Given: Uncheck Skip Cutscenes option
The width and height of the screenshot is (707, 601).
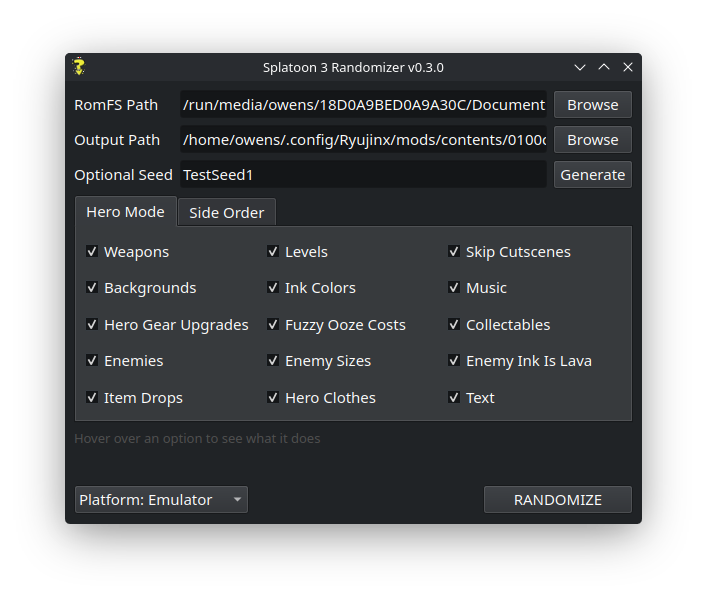Looking at the screenshot, I should point(454,251).
